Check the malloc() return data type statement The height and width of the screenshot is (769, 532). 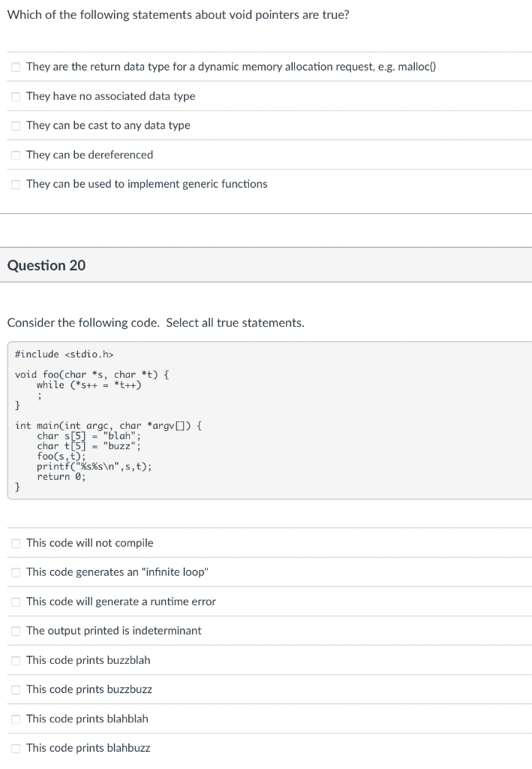point(15,67)
